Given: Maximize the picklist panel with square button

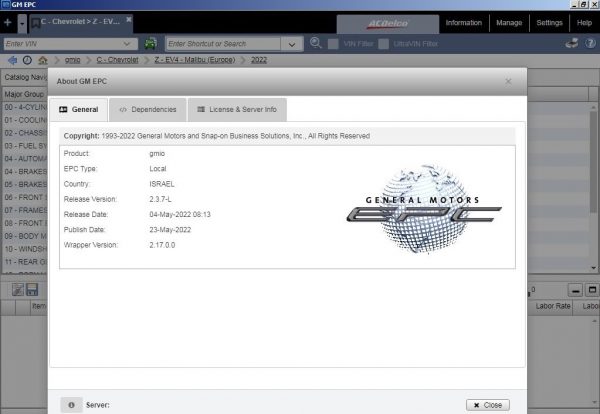Looking at the screenshot, I should click(592, 290).
